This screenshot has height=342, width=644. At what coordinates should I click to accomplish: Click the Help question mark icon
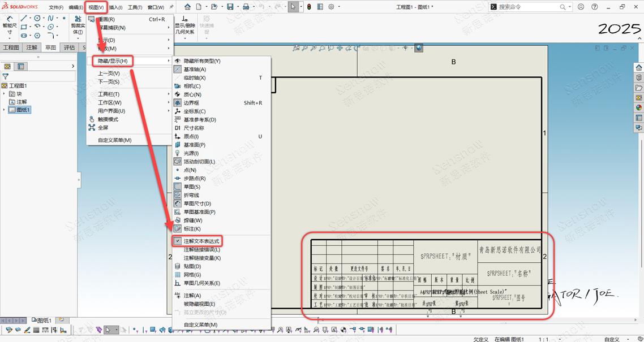594,7
